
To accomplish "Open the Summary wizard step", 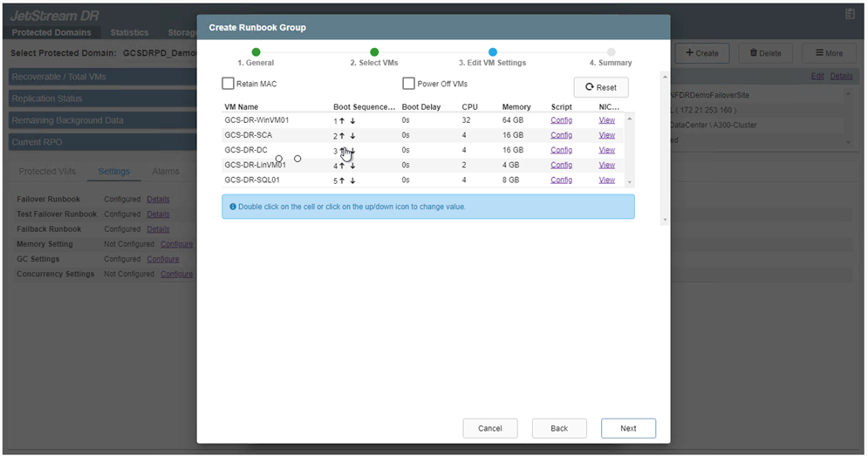I will 611,53.
